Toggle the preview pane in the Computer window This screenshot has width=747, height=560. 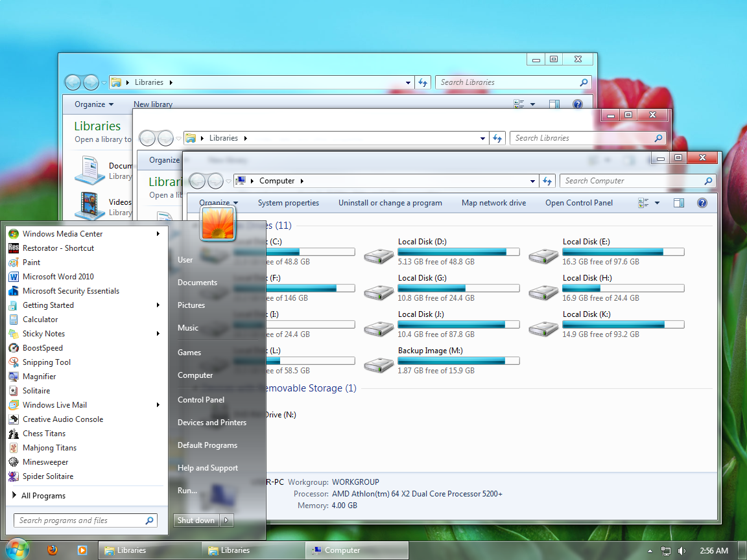pos(679,203)
